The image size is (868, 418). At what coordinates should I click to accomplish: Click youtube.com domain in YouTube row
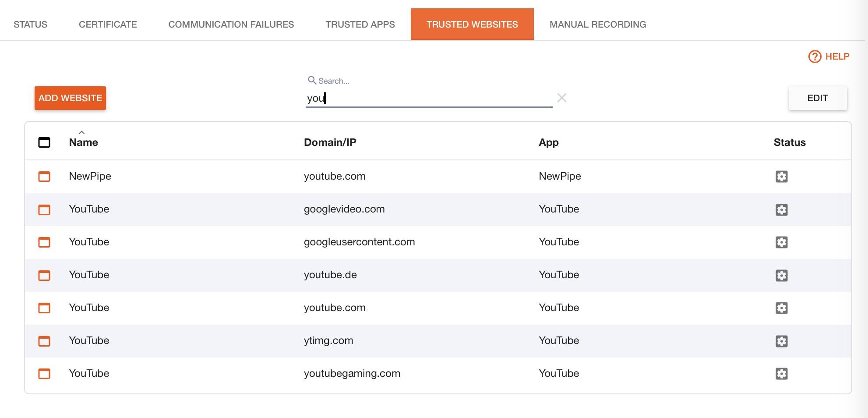click(335, 308)
